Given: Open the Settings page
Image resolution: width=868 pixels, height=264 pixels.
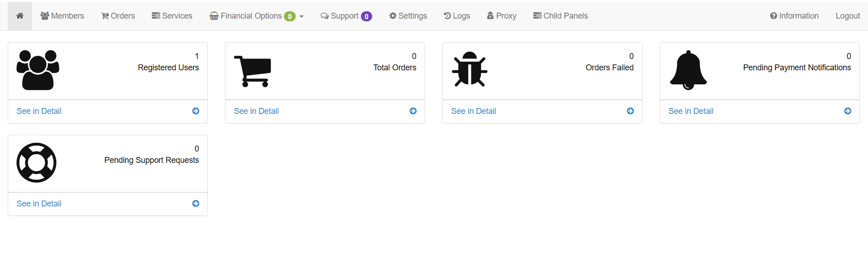Looking at the screenshot, I should click(x=408, y=16).
